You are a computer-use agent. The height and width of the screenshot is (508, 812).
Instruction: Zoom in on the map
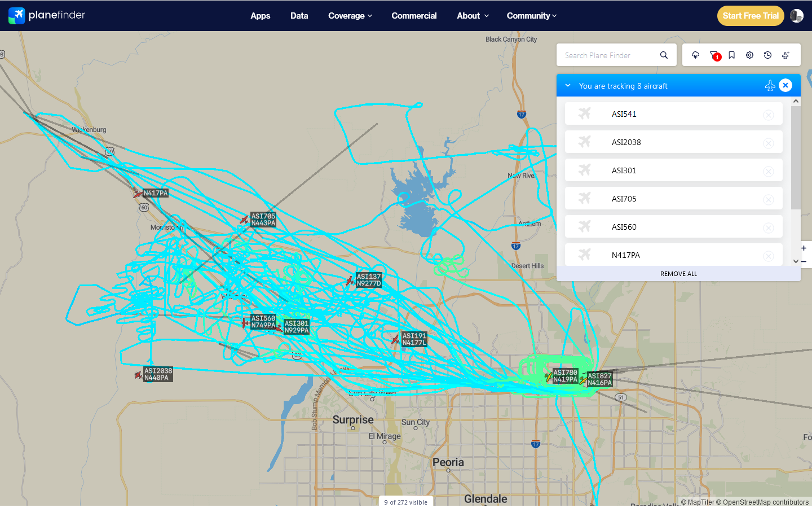click(804, 248)
